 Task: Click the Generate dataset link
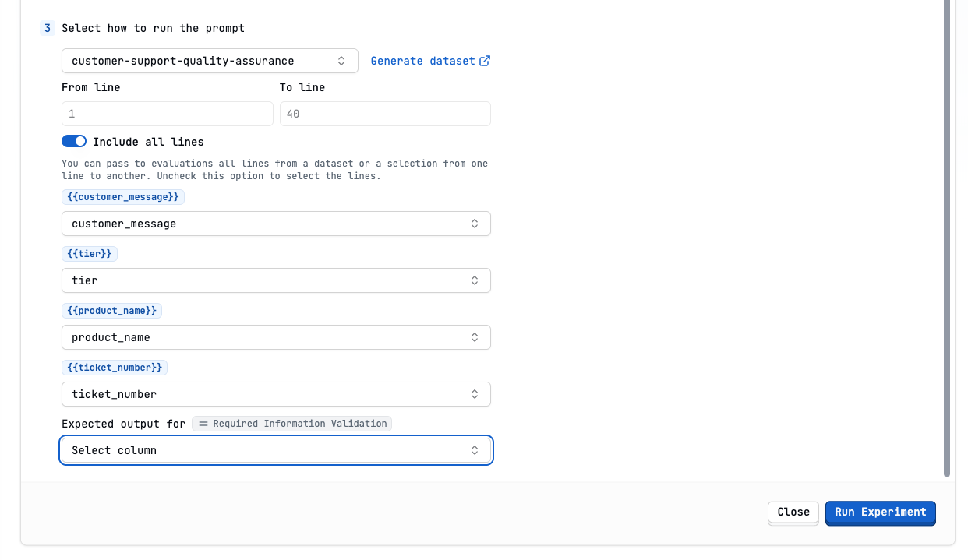tap(421, 60)
